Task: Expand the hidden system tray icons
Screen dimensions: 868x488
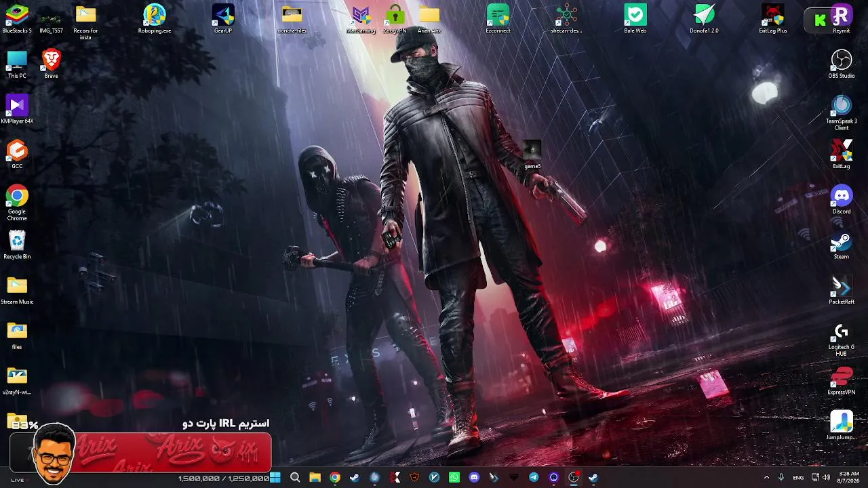Action: click(766, 477)
